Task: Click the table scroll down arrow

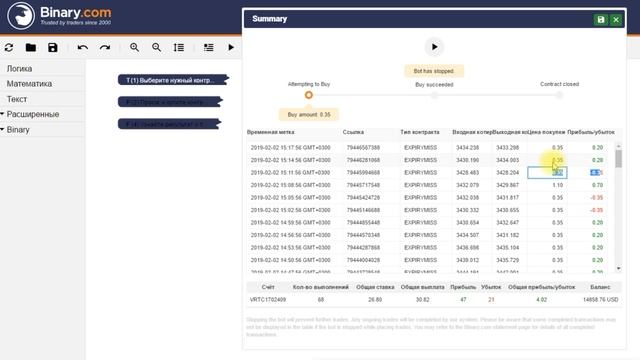Action: 619,269
